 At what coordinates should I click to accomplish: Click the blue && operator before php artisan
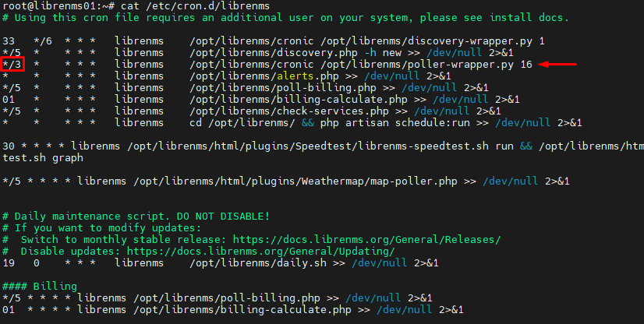tap(308, 122)
